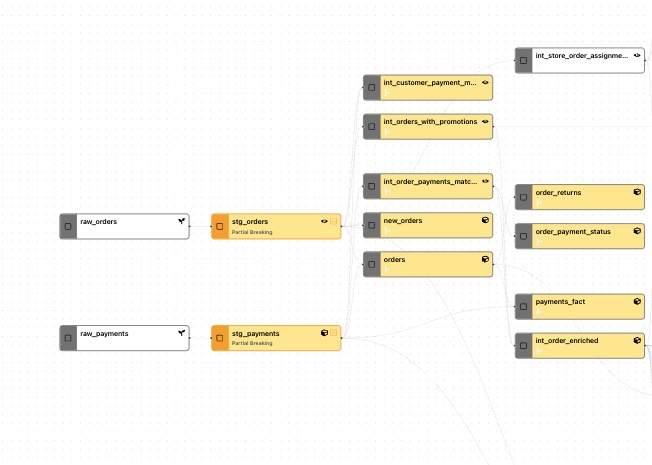Click the raw_orders node label
This screenshot has height=465, width=652.
point(99,222)
